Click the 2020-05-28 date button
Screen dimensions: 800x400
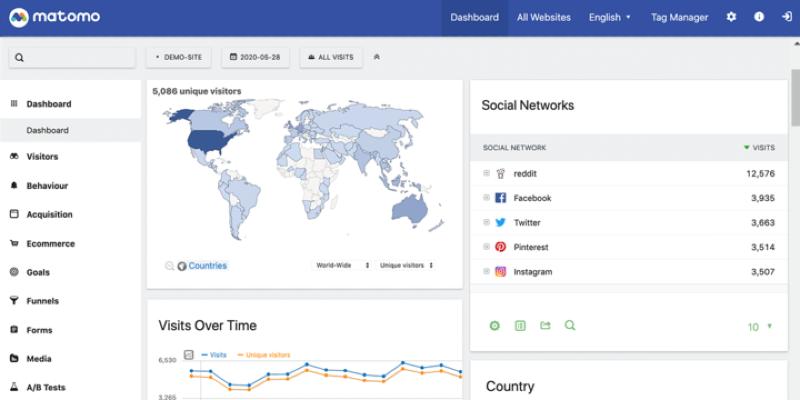(255, 57)
